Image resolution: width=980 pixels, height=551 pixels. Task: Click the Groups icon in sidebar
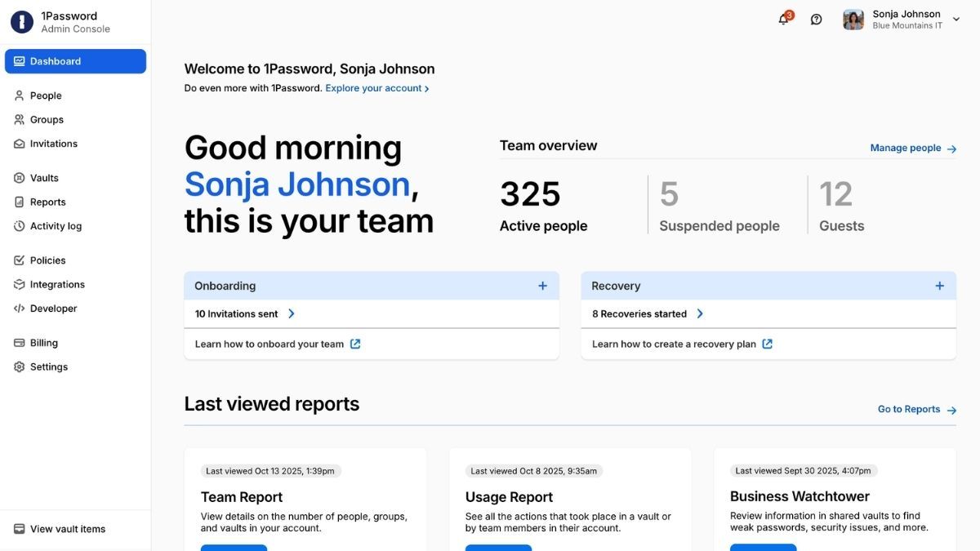point(20,119)
